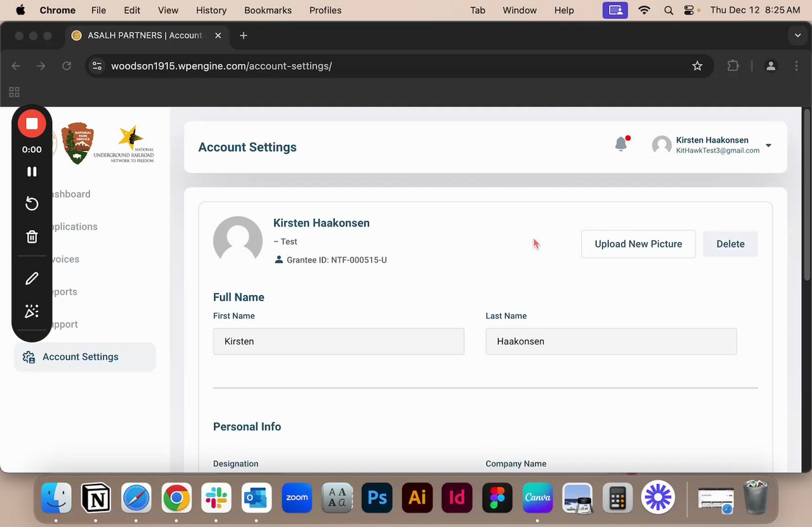Open Slack from the Dock

pyautogui.click(x=217, y=498)
